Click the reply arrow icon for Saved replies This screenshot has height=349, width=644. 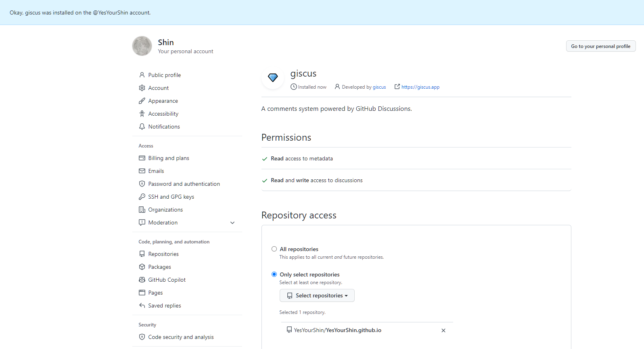coord(142,305)
